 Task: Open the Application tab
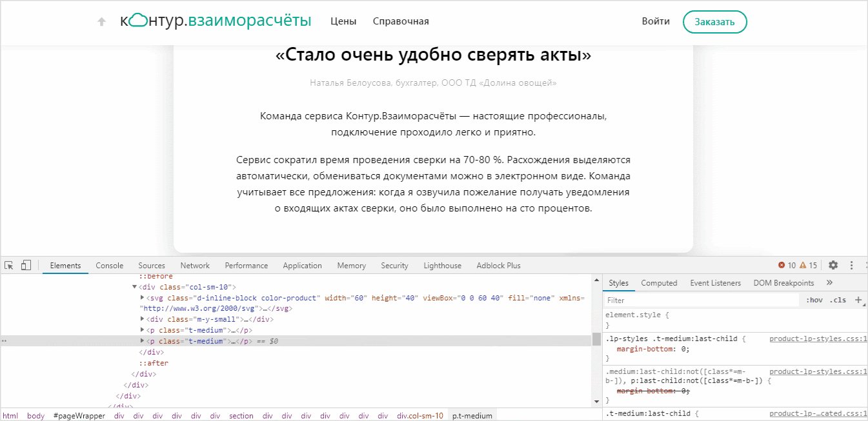click(x=302, y=265)
